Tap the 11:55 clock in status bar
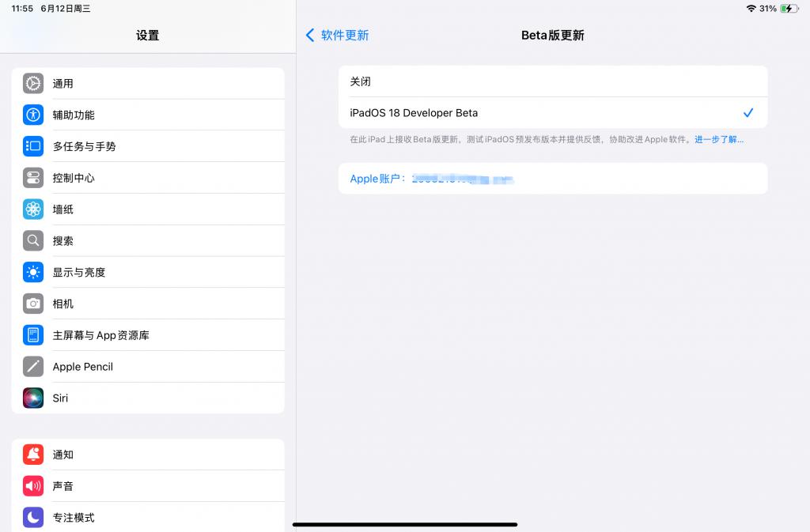 click(x=22, y=9)
